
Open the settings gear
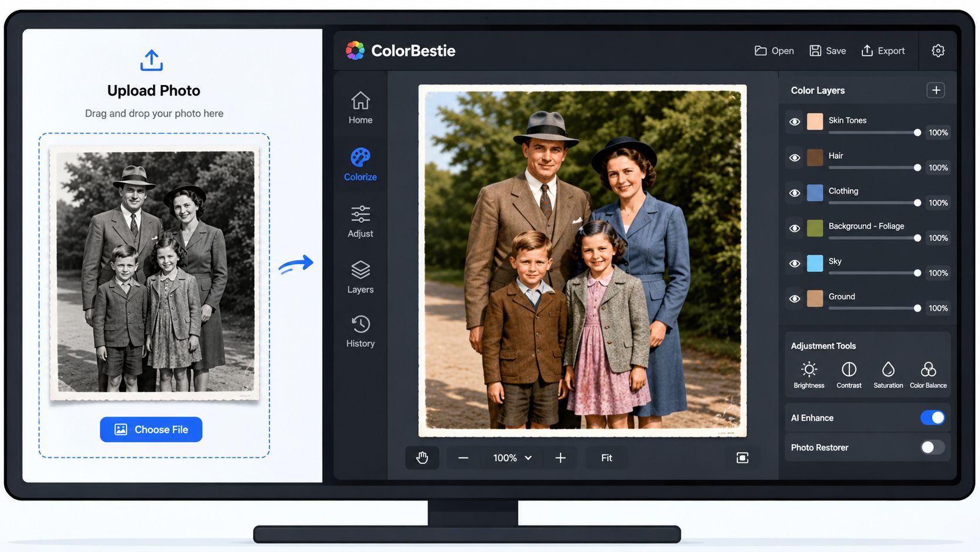point(938,50)
